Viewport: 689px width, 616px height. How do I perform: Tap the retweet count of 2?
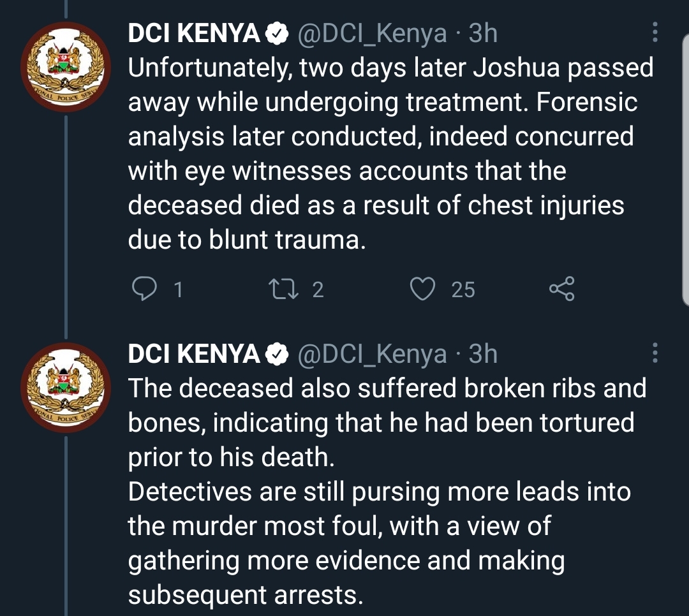(x=318, y=291)
